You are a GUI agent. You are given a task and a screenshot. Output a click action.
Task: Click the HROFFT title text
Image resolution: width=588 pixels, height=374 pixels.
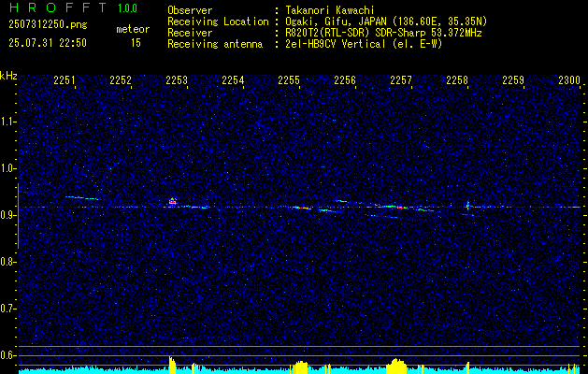pyautogui.click(x=57, y=7)
